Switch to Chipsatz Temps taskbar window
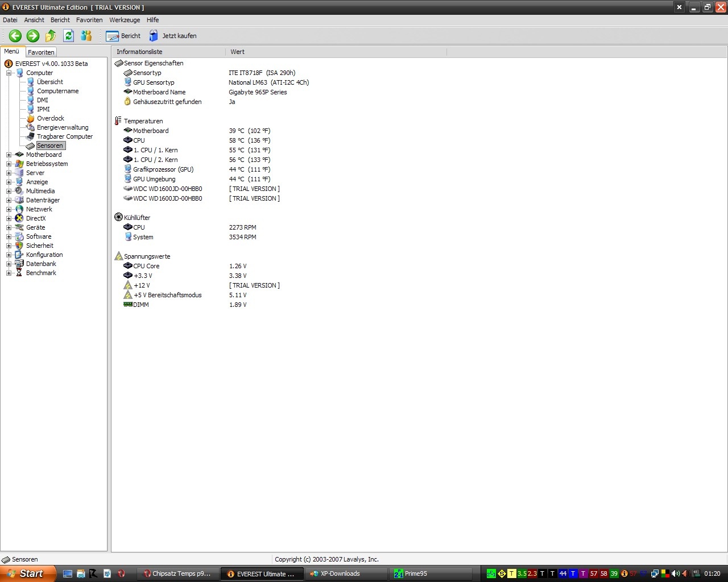This screenshot has width=728, height=582. pyautogui.click(x=179, y=574)
